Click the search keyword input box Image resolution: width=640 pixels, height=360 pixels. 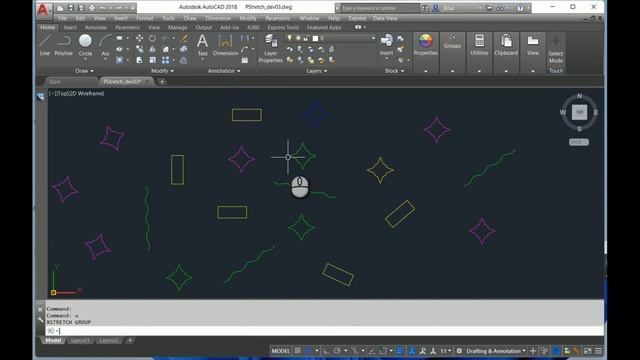pyautogui.click(x=380, y=8)
